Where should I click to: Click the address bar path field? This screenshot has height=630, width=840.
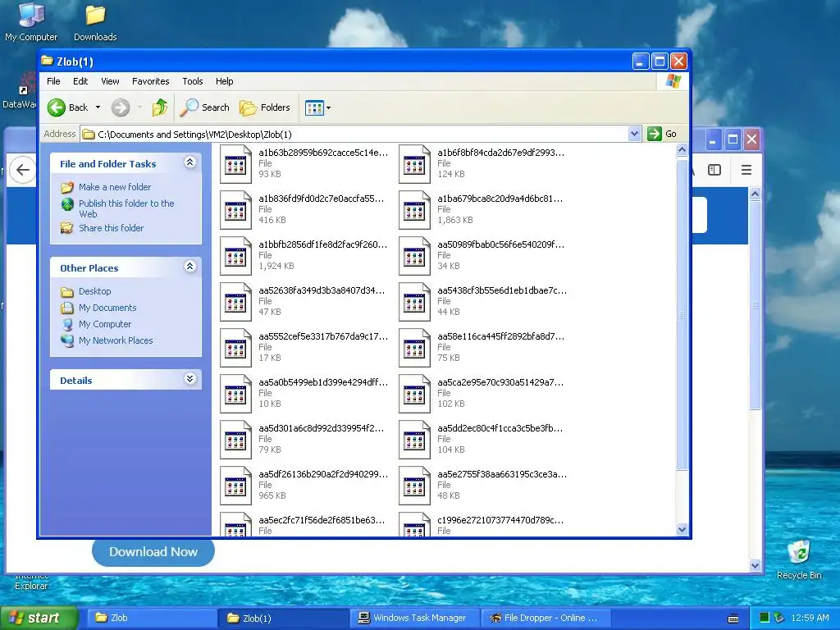coord(354,134)
